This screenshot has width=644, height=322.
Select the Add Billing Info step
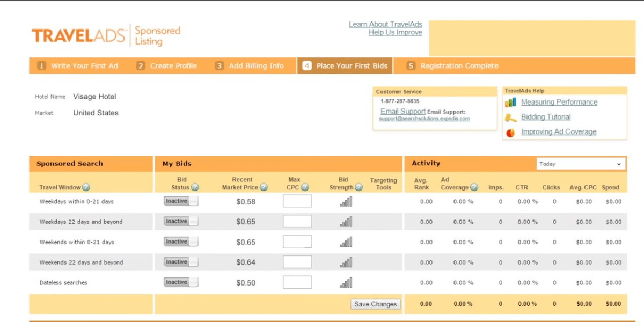[x=250, y=66]
